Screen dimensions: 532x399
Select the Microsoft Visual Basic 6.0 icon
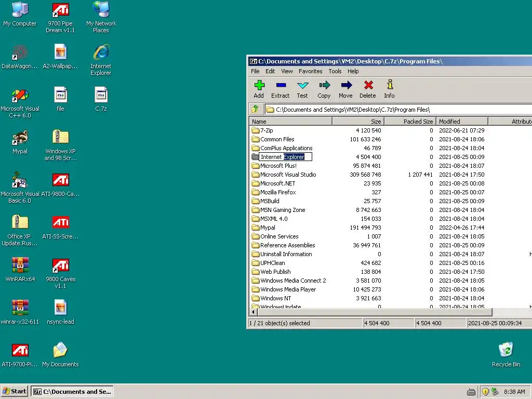click(x=20, y=188)
